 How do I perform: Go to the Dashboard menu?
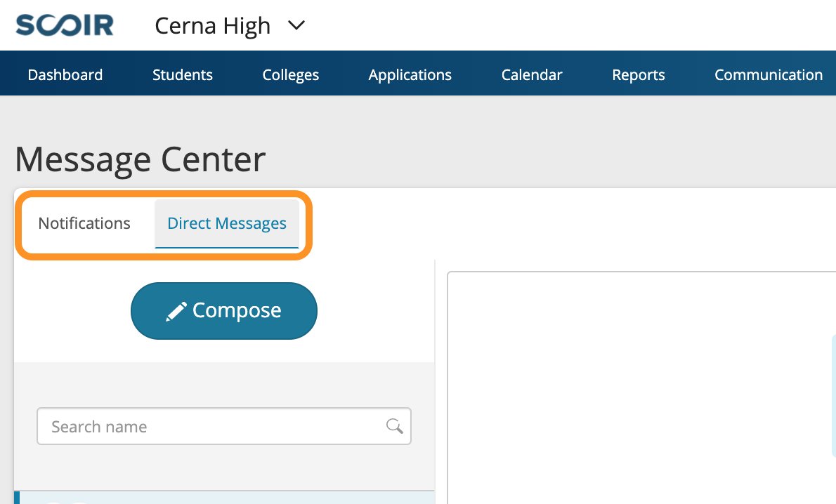click(65, 74)
